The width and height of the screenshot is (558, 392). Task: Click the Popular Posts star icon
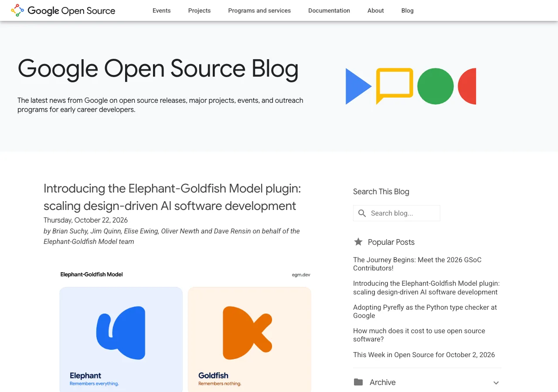[x=358, y=242]
